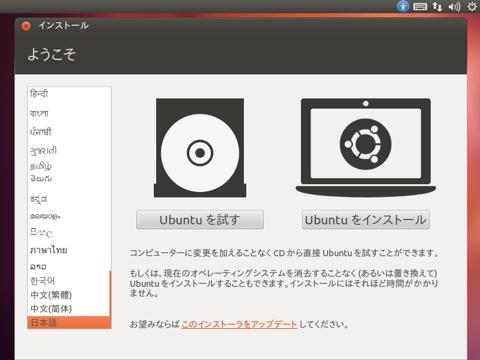The height and width of the screenshot is (360, 480).
Task: Click the laptop with Ubuntu logo illustration
Action: coord(366,147)
